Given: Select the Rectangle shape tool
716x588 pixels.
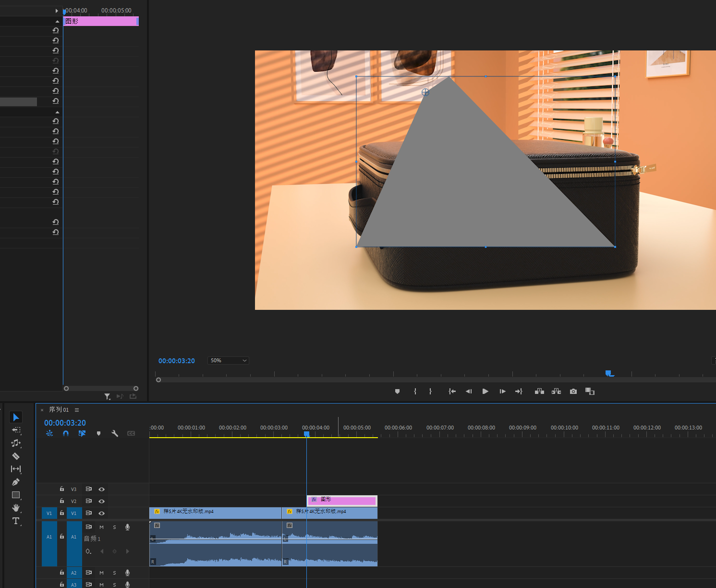Looking at the screenshot, I should pyautogui.click(x=16, y=495).
